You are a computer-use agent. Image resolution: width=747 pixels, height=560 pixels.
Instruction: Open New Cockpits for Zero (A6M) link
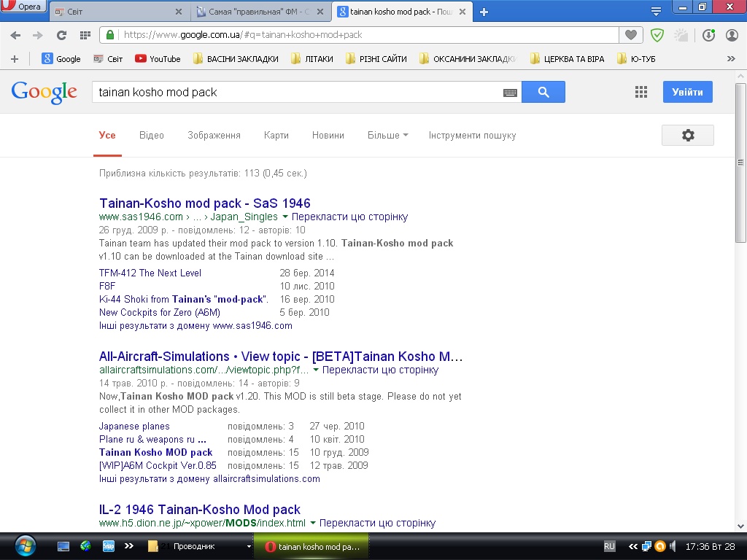[x=160, y=312]
